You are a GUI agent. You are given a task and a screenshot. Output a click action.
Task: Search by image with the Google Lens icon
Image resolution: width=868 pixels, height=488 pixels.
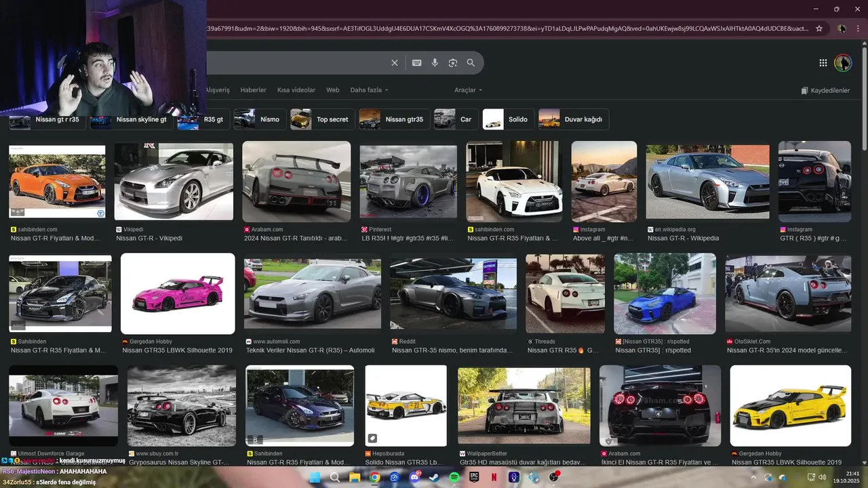(452, 63)
